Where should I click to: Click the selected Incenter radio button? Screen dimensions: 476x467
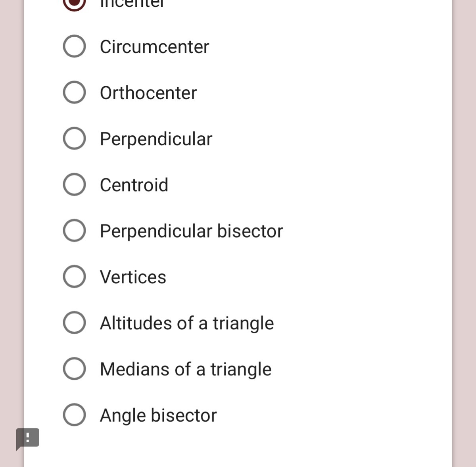click(74, 3)
